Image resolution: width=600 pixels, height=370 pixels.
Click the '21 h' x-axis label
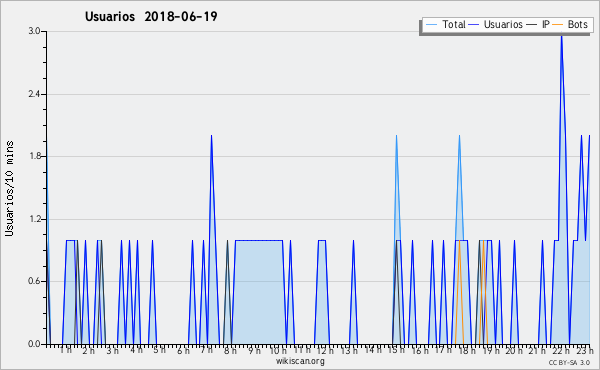click(x=538, y=350)
